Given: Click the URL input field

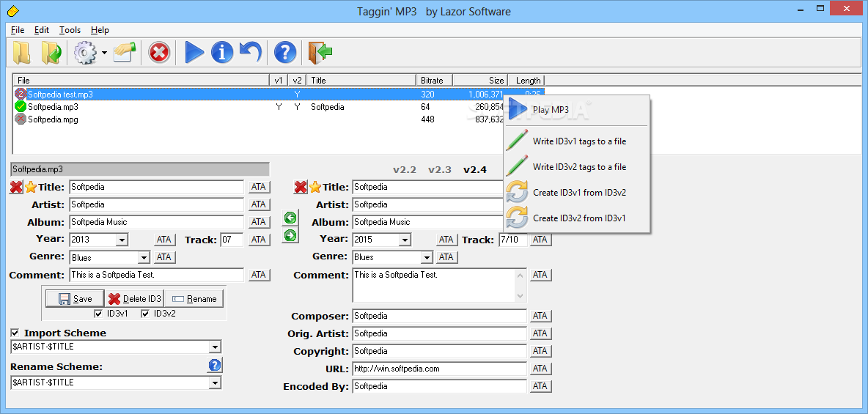Looking at the screenshot, I should (440, 369).
